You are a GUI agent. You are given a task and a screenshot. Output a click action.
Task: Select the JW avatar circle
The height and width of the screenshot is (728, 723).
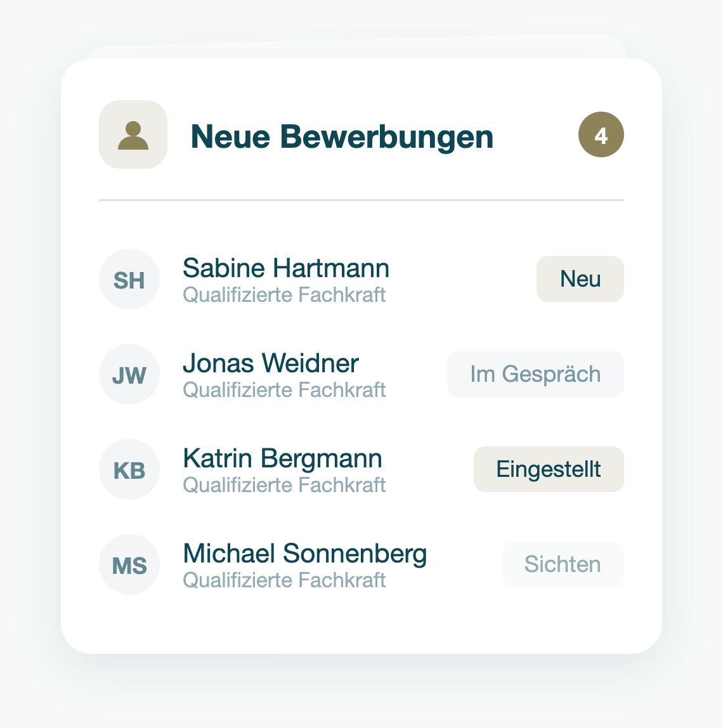(x=129, y=374)
